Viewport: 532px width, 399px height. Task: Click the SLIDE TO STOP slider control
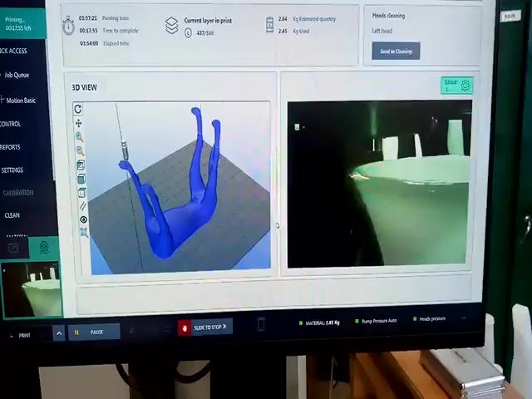(x=205, y=328)
